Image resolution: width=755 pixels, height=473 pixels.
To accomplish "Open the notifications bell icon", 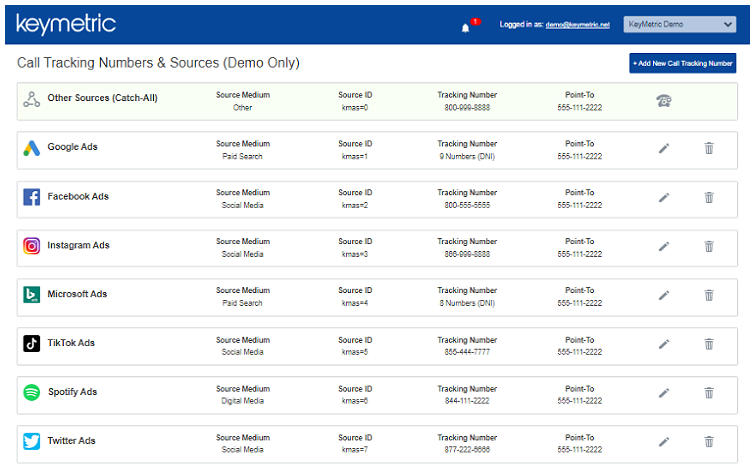I will 465,28.
